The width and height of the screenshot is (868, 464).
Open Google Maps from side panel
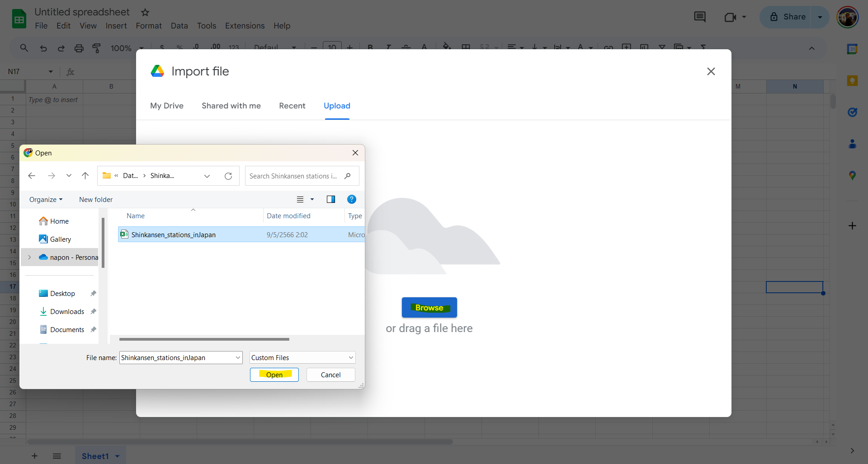point(852,175)
